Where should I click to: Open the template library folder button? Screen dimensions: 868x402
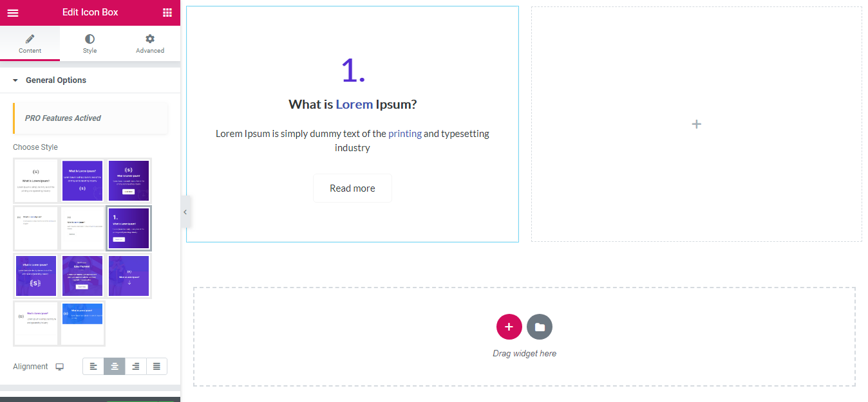coord(540,327)
